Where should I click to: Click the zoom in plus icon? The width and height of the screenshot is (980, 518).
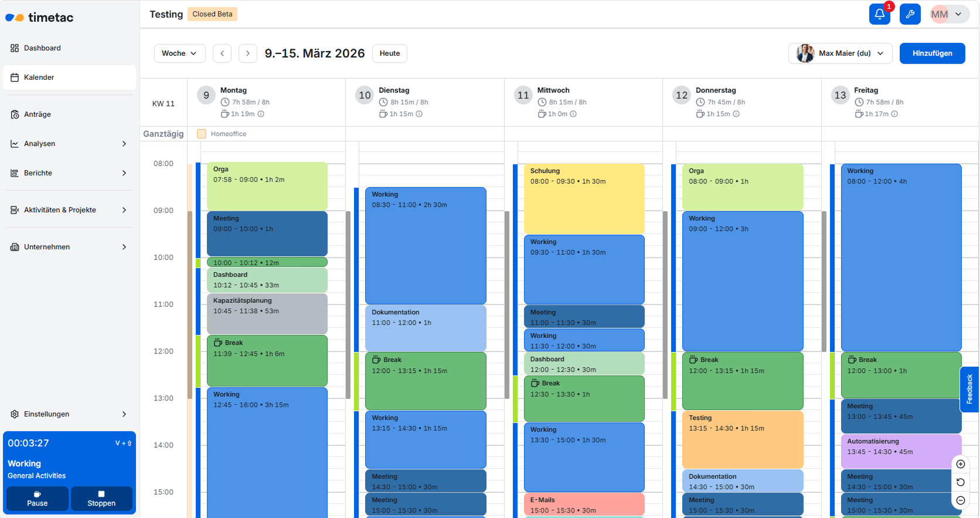coord(961,464)
